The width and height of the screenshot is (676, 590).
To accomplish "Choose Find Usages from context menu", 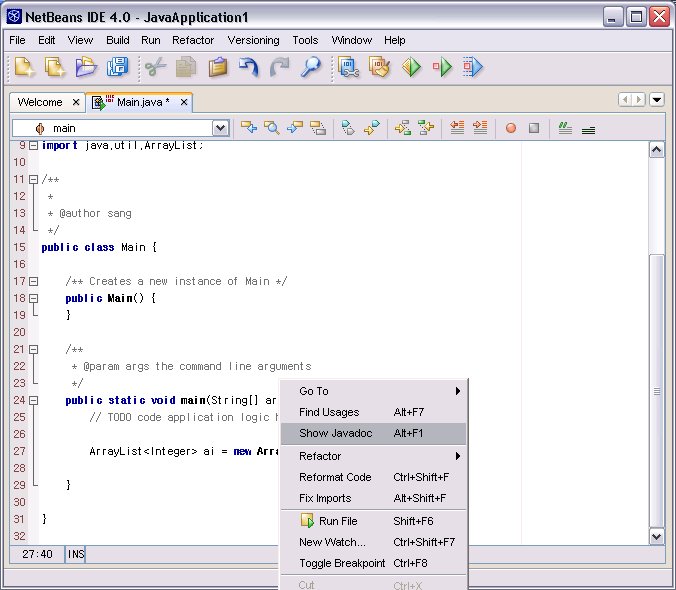I will pos(373,412).
